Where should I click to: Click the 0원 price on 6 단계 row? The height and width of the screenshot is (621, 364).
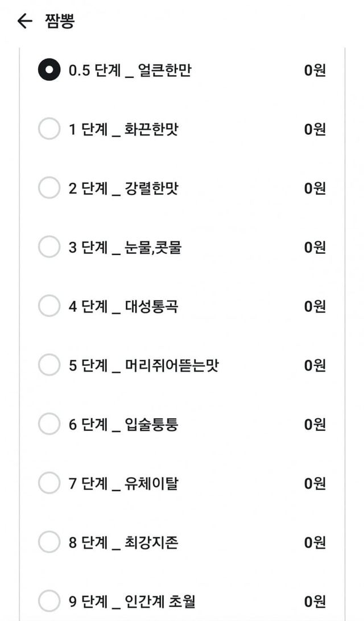click(x=315, y=424)
